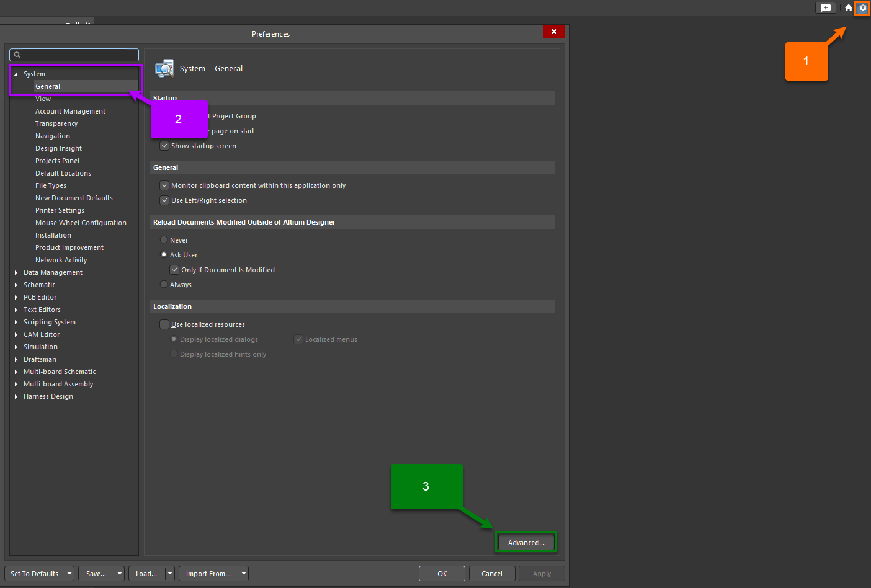
Task: Expand the Scripting System node arrow
Action: pos(16,323)
